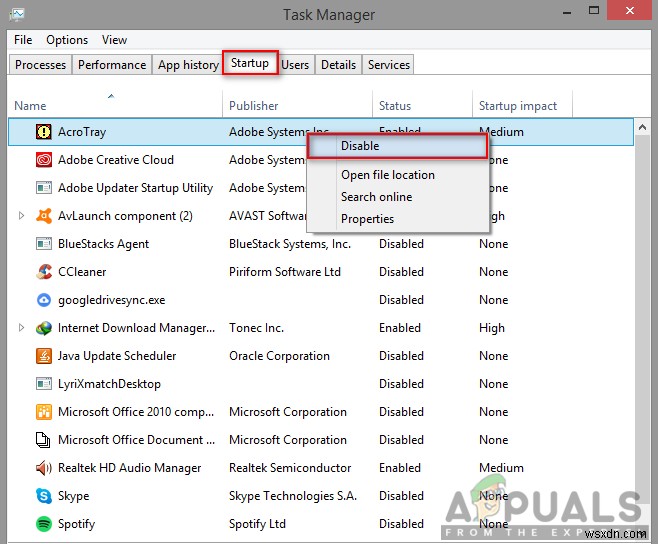Select the Startup tab
Screen dimensions: 658x544
(250, 63)
